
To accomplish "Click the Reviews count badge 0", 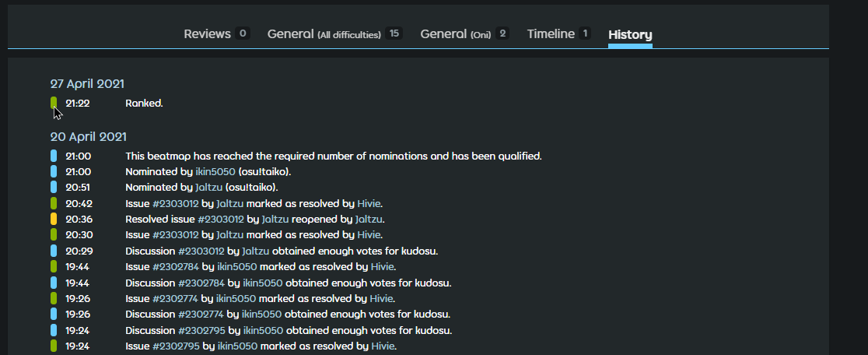I will pos(242,33).
